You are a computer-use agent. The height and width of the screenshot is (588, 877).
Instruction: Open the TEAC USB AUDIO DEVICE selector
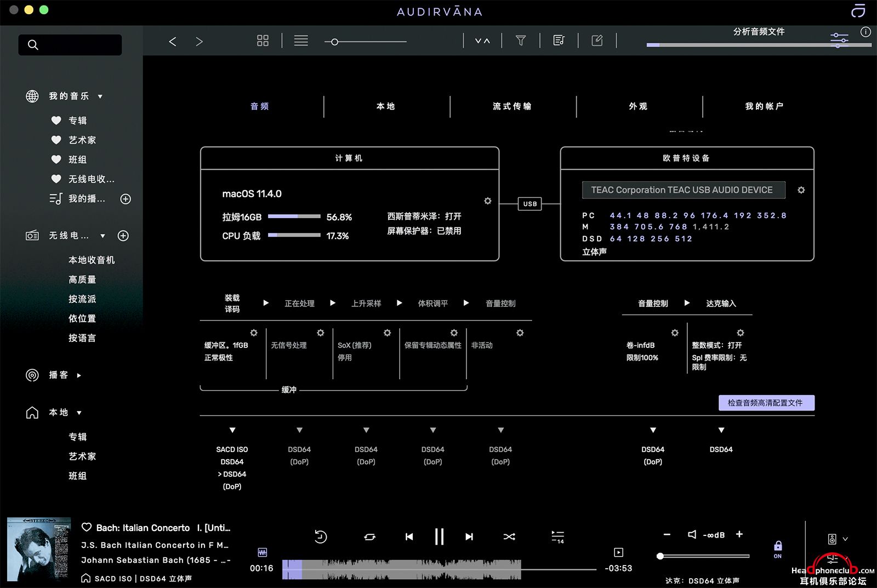coord(684,190)
